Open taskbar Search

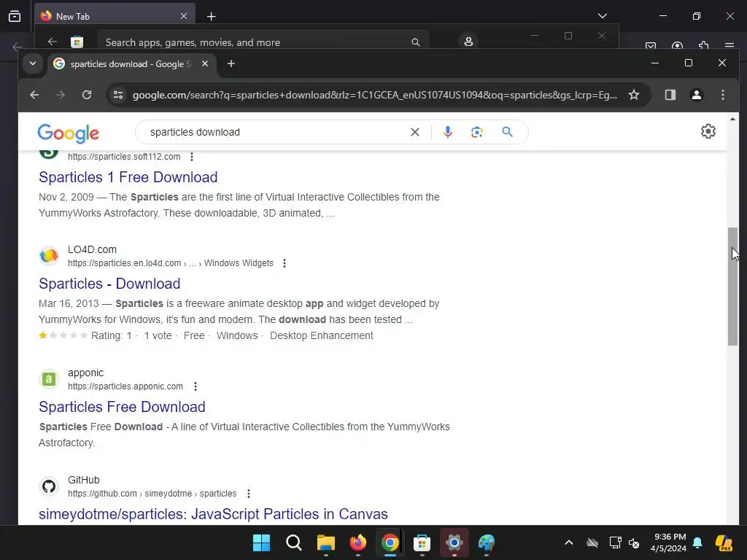[293, 542]
